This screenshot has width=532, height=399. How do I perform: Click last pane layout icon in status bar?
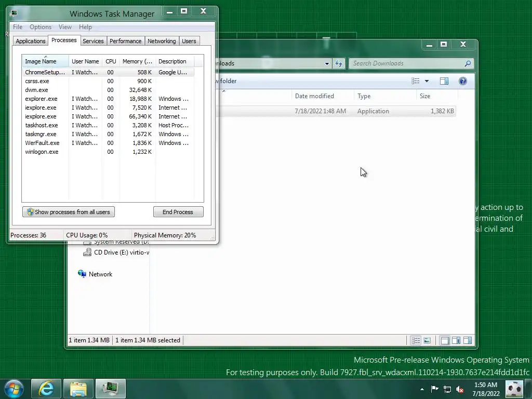coord(468,340)
